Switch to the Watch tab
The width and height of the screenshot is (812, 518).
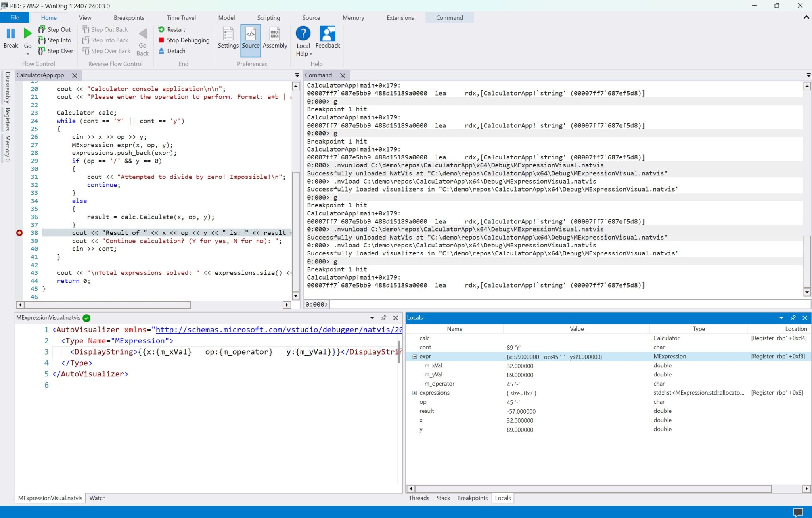point(97,498)
